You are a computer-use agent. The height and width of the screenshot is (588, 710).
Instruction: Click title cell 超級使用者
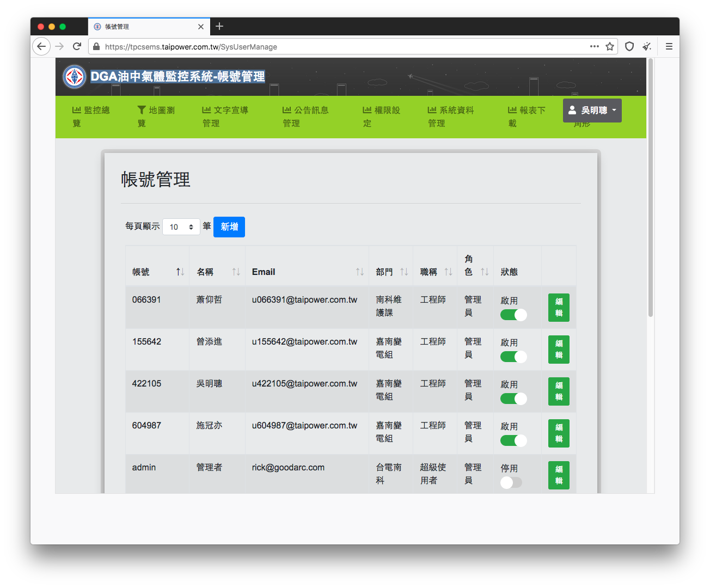(x=433, y=474)
